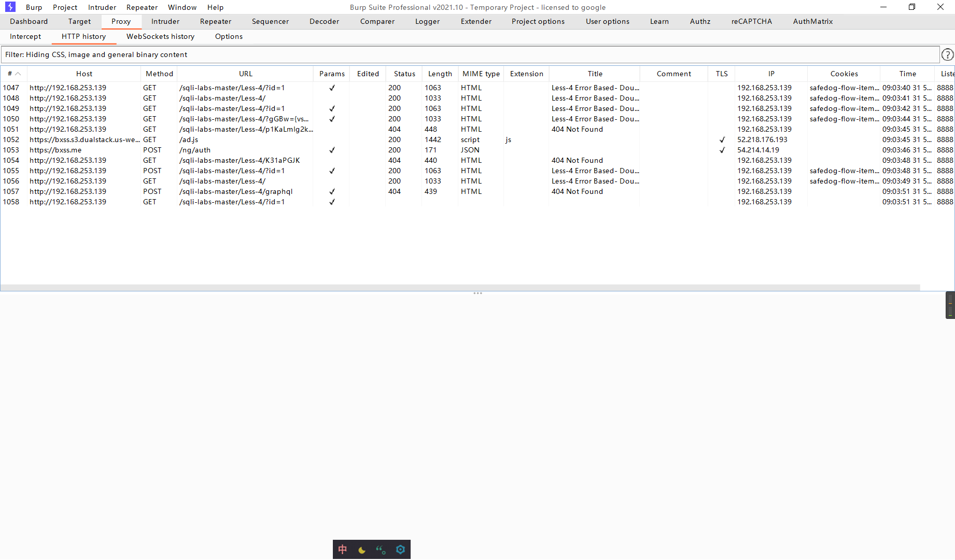This screenshot has width=955, height=560.
Task: Select request row number 1047
Action: pyautogui.click(x=477, y=88)
